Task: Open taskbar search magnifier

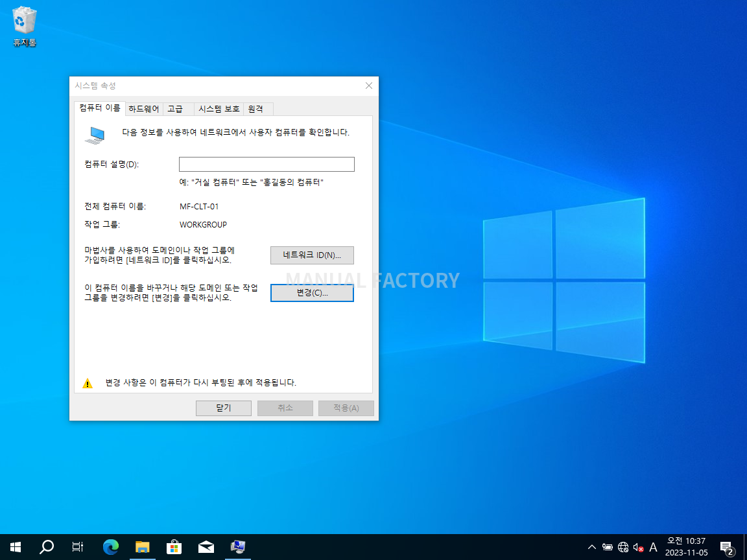Action: 46,547
